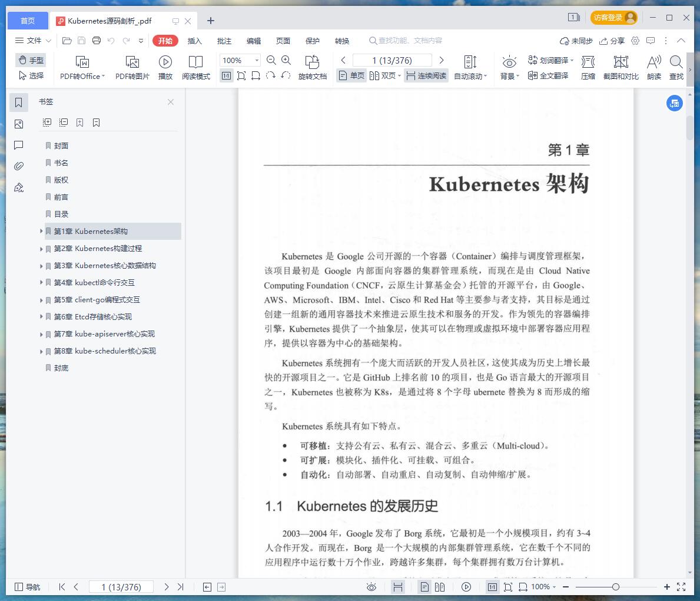Viewport: 700px width, 601px height.
Task: Click the toolbar page number field
Action: point(392,60)
